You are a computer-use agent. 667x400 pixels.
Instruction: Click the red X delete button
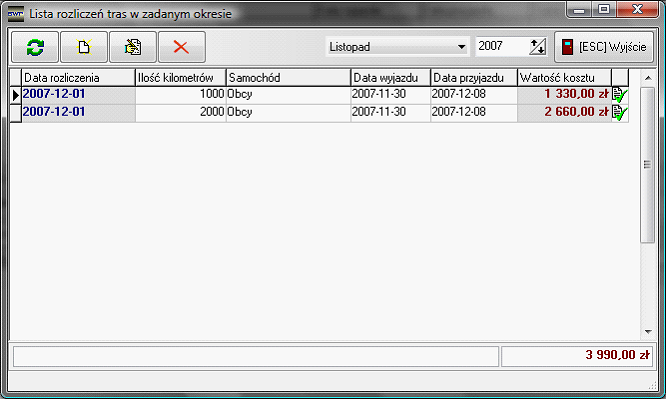(181, 47)
